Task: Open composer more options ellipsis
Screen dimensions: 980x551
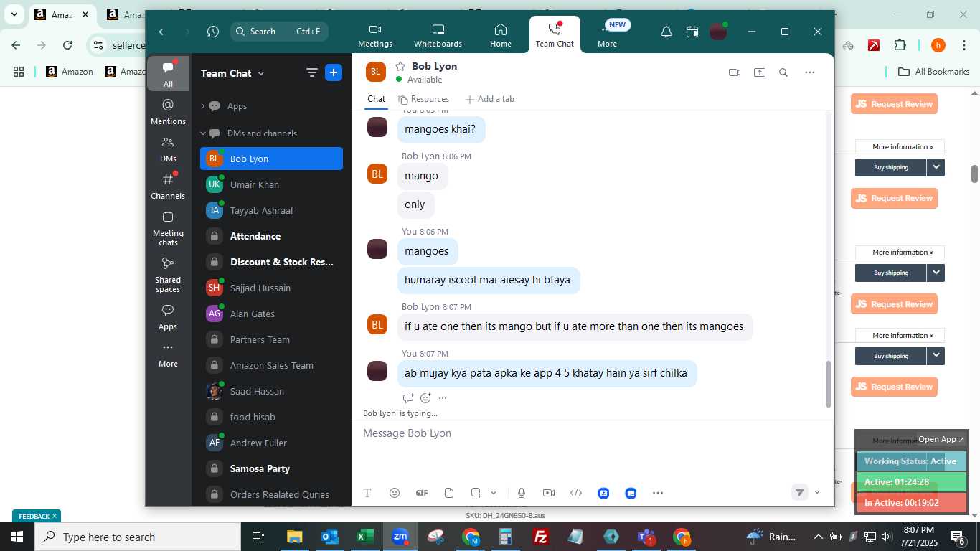Action: [x=658, y=493]
